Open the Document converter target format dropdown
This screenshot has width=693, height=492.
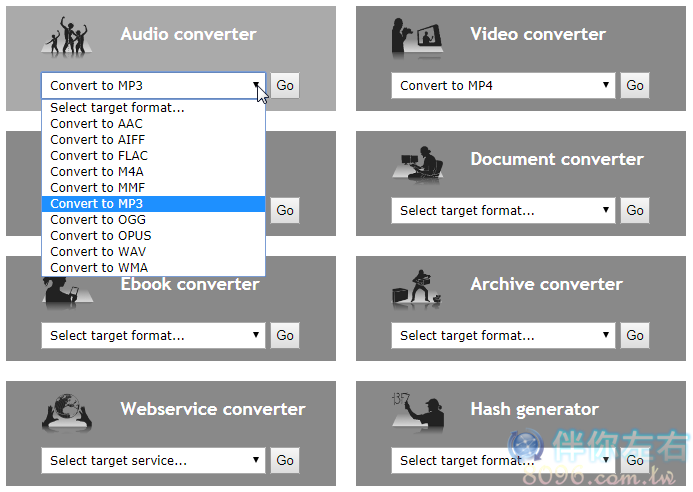pyautogui.click(x=503, y=210)
